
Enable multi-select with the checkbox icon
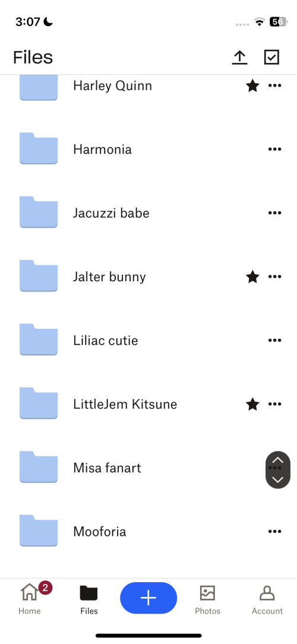click(271, 58)
